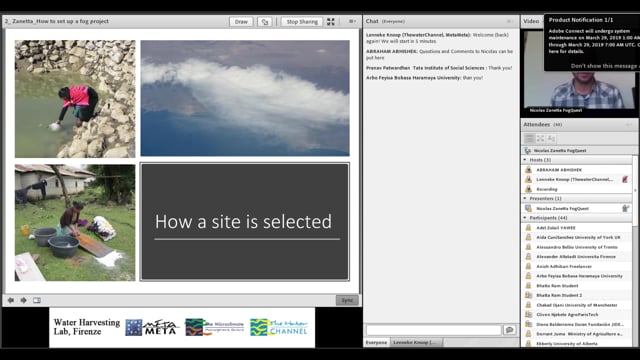Select the pointer tool icon

264,22
